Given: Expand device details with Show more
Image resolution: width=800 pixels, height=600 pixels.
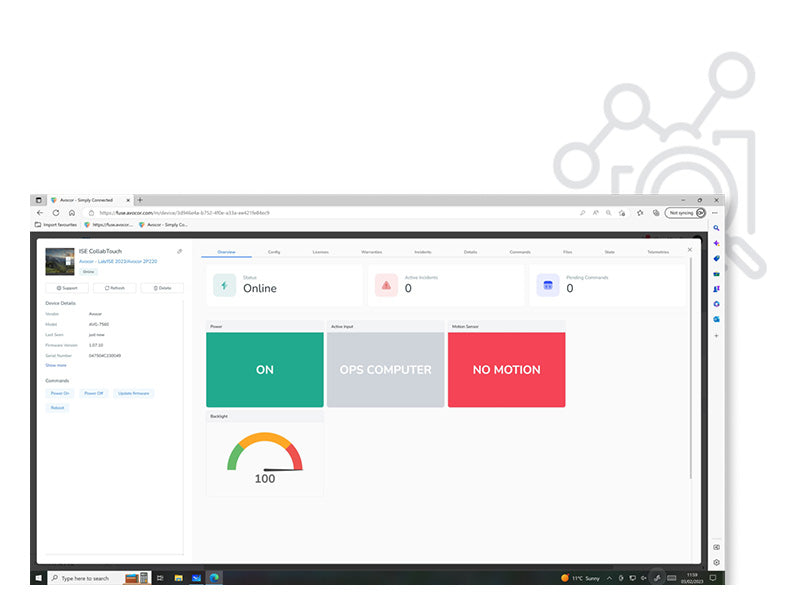Looking at the screenshot, I should pyautogui.click(x=56, y=365).
